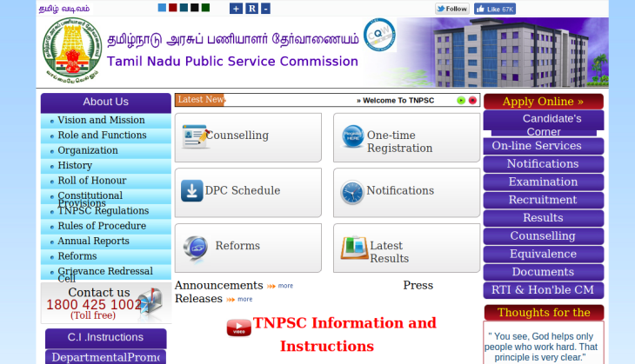Click the CQW certification badge

point(379,36)
